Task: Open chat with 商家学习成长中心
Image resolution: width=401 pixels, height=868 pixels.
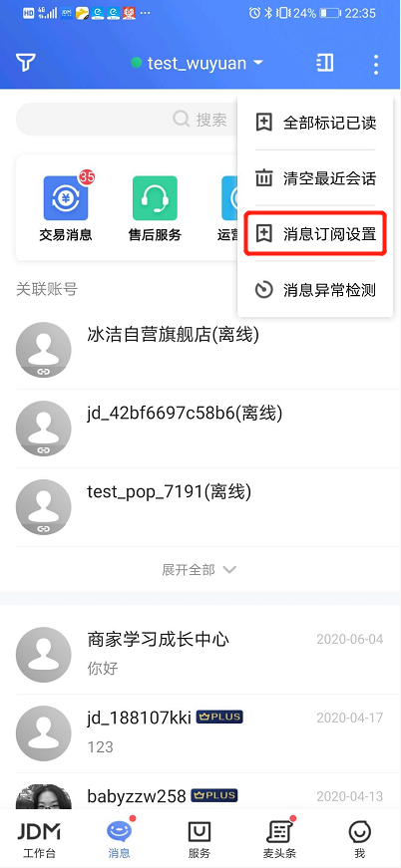Action: (x=200, y=655)
